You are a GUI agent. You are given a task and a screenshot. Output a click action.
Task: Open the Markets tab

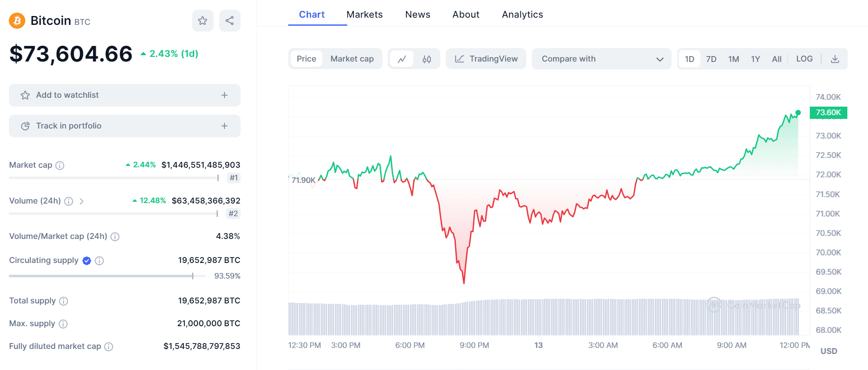click(364, 15)
